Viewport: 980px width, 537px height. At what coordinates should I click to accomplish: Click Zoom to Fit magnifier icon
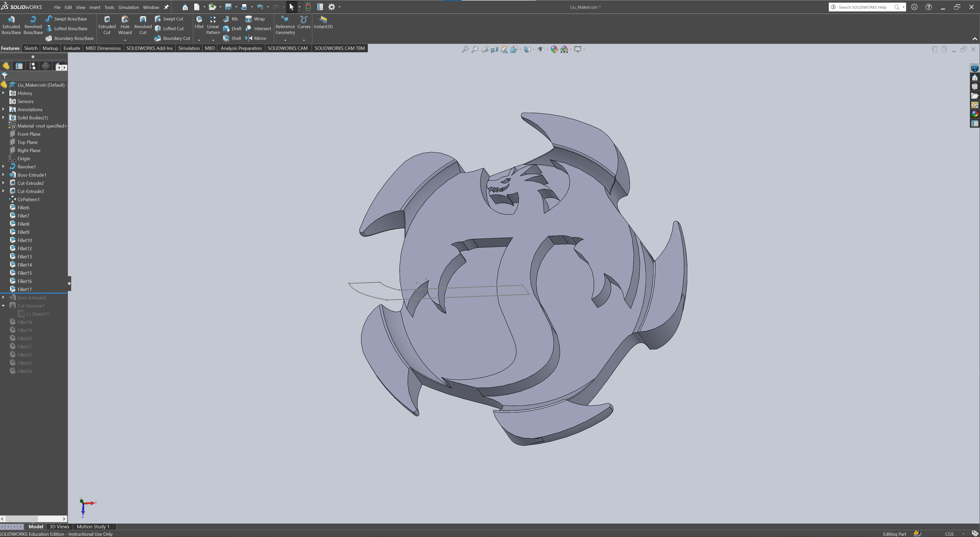tap(465, 50)
